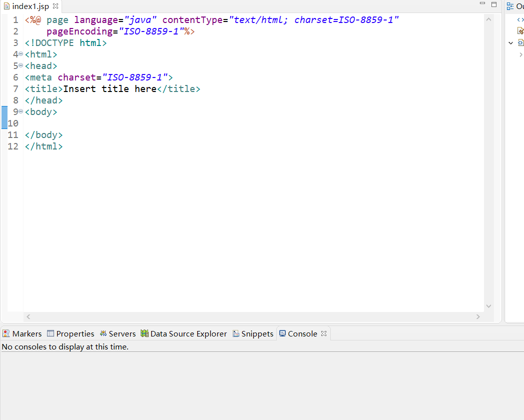Click the '</html>' closing tag

pos(44,146)
